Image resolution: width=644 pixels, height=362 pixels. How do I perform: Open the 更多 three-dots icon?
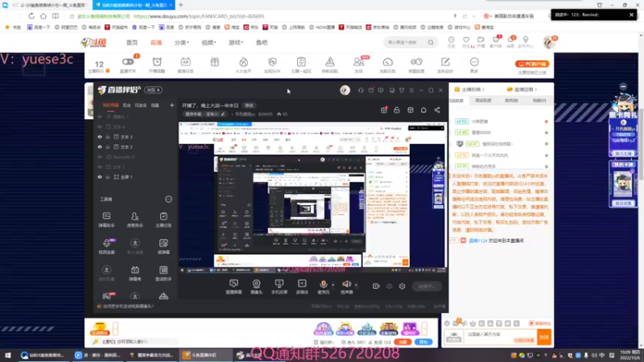[x=474, y=62]
